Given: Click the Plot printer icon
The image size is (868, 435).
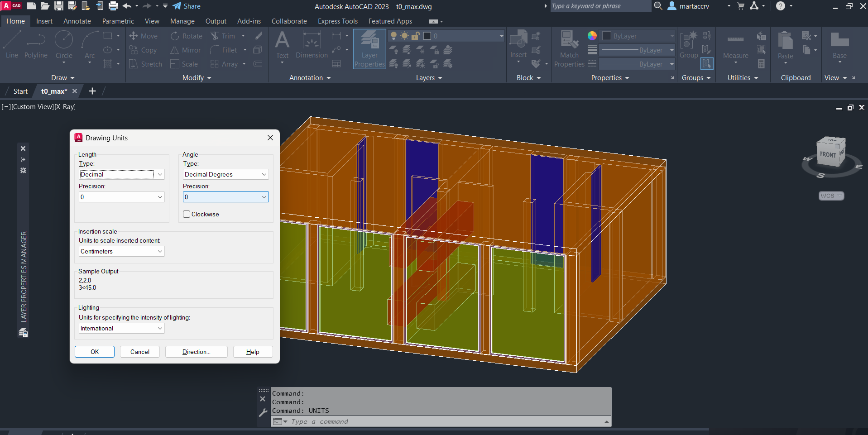Looking at the screenshot, I should [x=113, y=6].
